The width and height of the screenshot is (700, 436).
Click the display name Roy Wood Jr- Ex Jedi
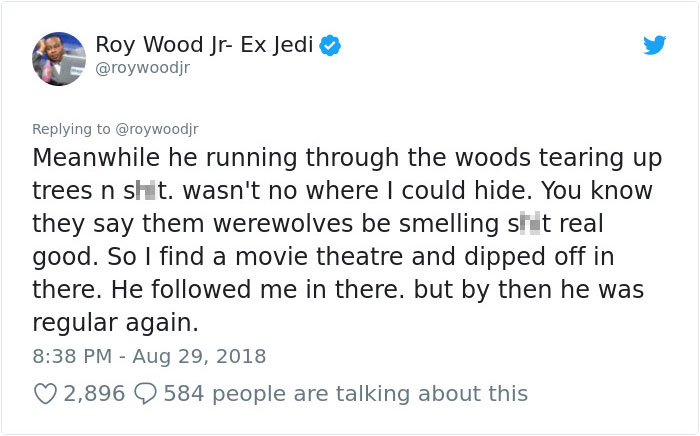[204, 44]
